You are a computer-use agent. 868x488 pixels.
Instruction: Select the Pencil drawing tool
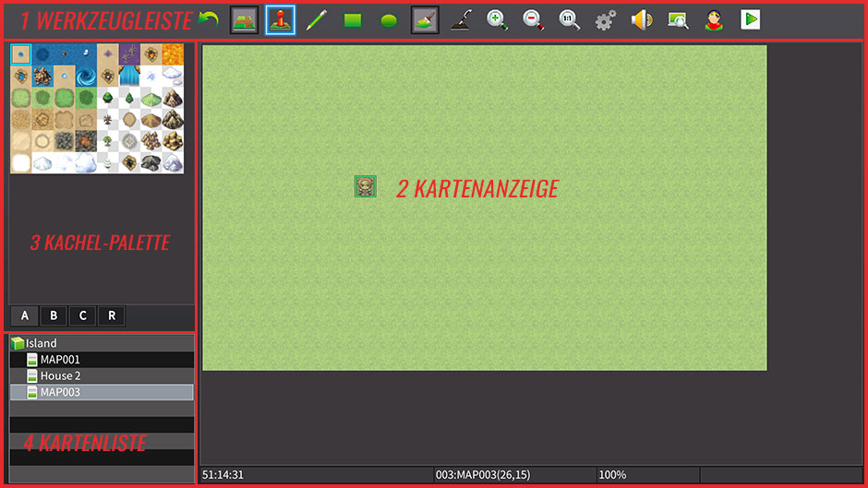pos(317,19)
